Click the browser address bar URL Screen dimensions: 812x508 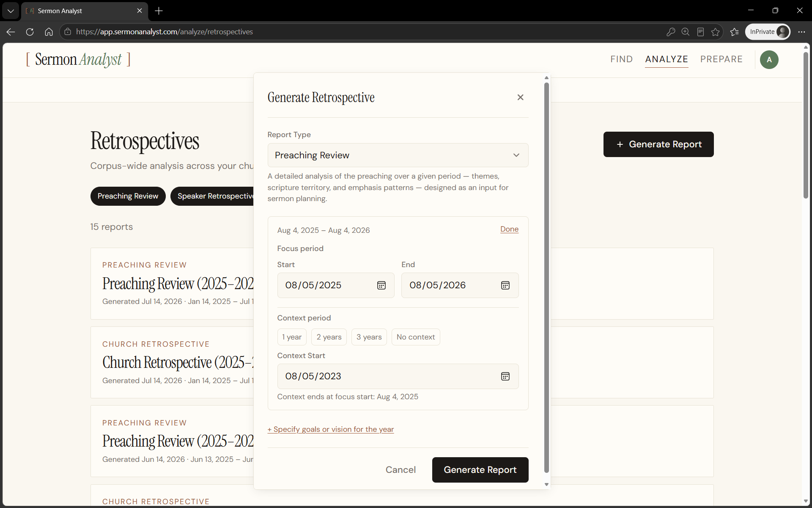pyautogui.click(x=165, y=32)
